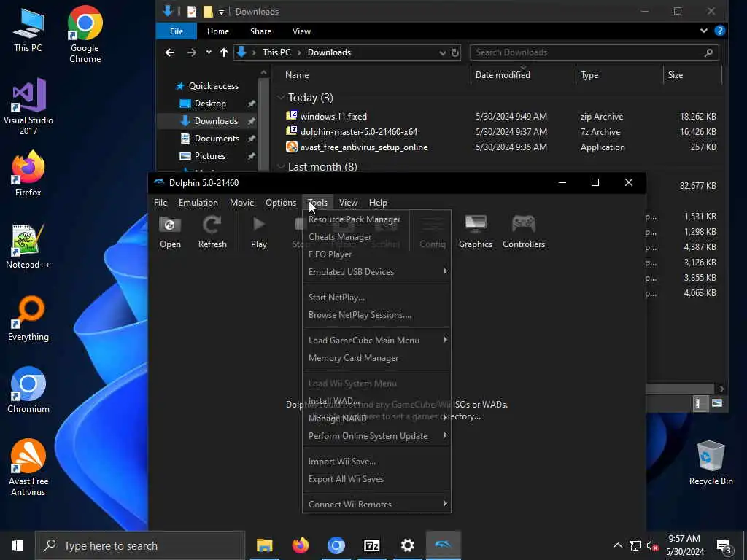Viewport: 747px width, 560px height.
Task: Open Resource Pack Manager from Tools
Action: 376,219
